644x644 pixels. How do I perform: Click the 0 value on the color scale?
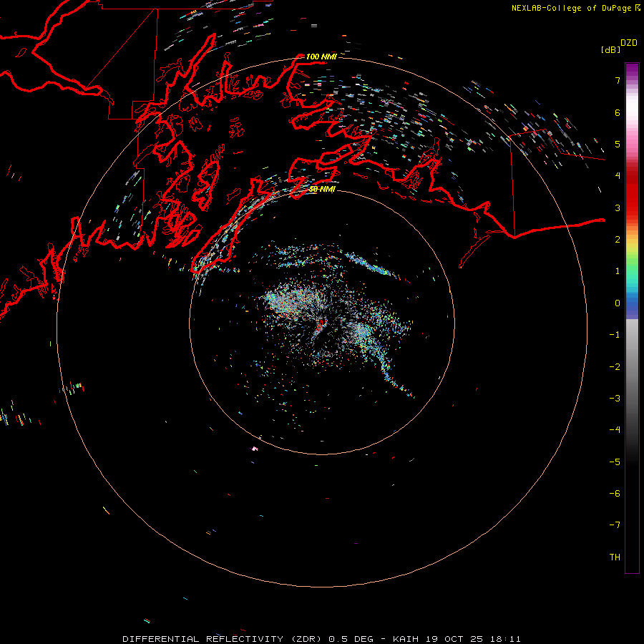coord(618,303)
